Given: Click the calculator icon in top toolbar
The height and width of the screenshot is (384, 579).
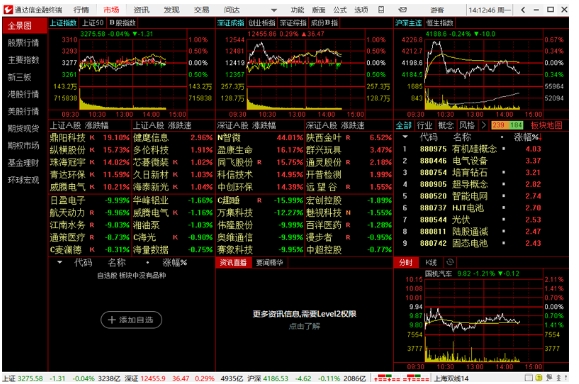Looking at the screenshot, I should click(x=382, y=10).
